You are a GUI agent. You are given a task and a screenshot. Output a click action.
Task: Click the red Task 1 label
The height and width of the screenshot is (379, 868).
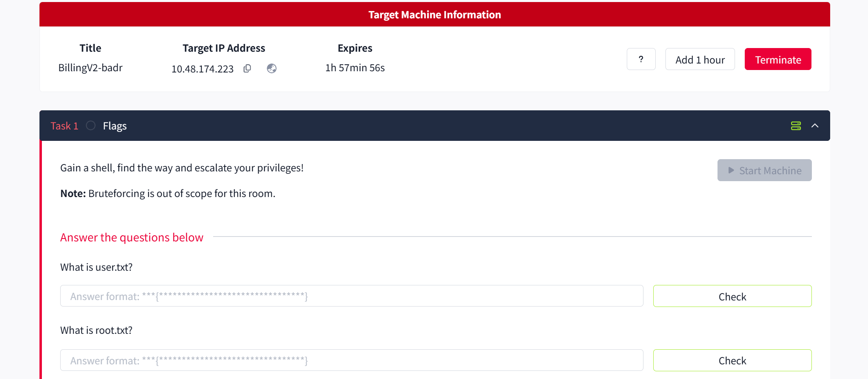(64, 126)
